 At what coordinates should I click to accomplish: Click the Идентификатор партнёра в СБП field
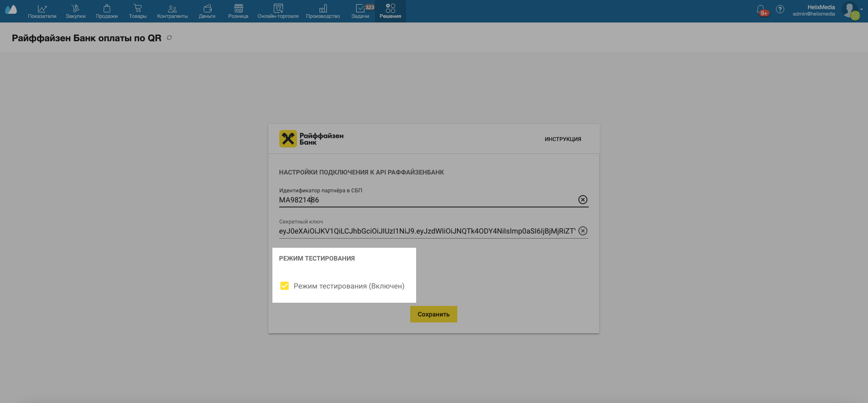[x=427, y=200]
